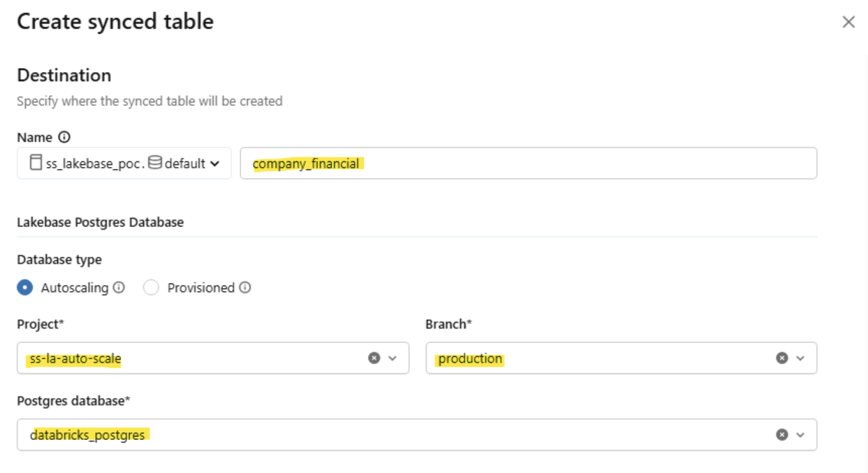Click the default schema database icon

click(155, 162)
